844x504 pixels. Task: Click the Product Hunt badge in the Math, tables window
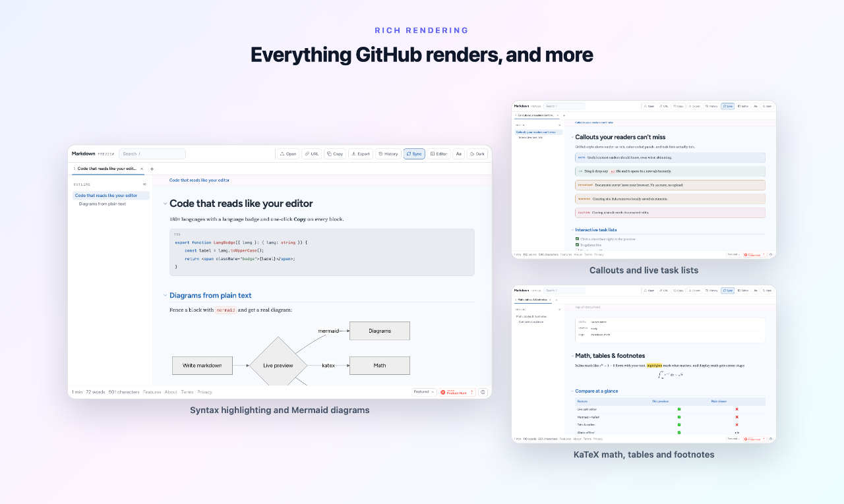coord(754,438)
